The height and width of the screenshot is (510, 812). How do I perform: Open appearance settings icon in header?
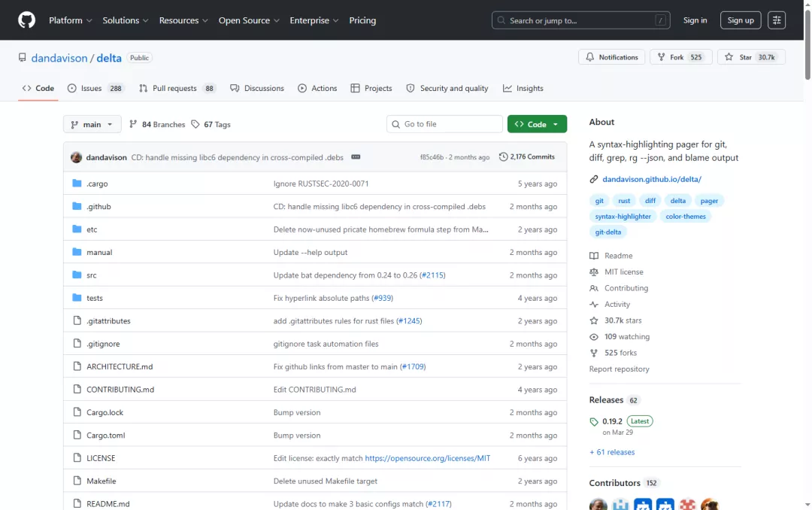[x=776, y=20]
